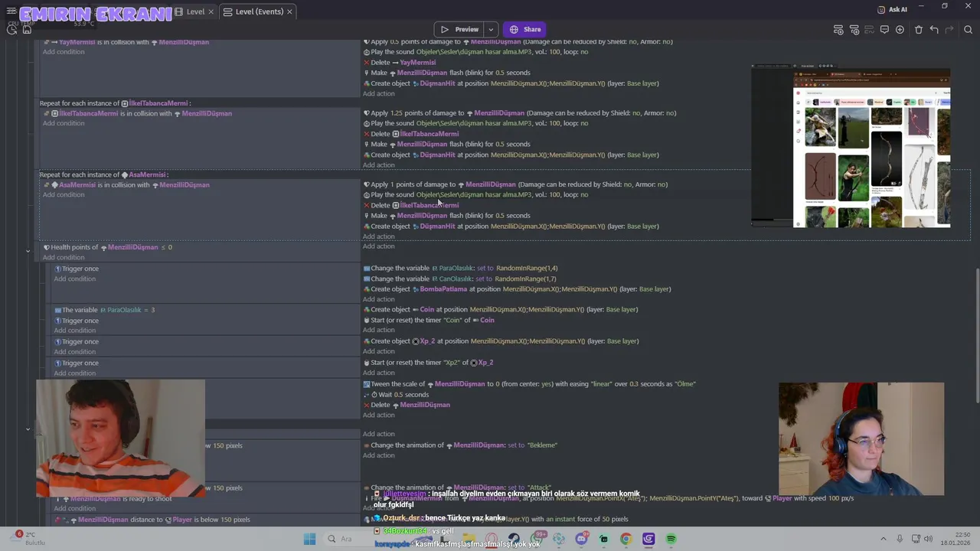
Task: Open the Preview options dropdown arrow
Action: click(x=491, y=30)
